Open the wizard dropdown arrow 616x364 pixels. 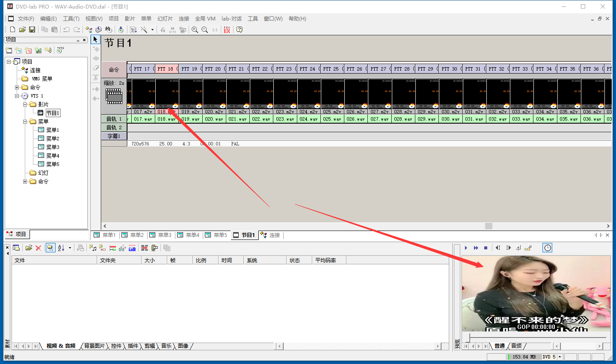(152, 30)
